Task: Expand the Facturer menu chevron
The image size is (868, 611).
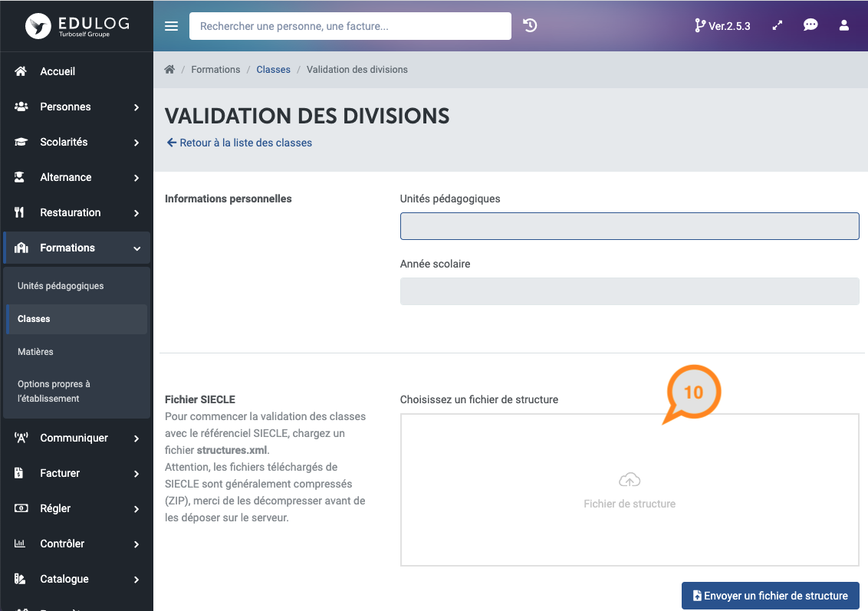Action: 136,474
